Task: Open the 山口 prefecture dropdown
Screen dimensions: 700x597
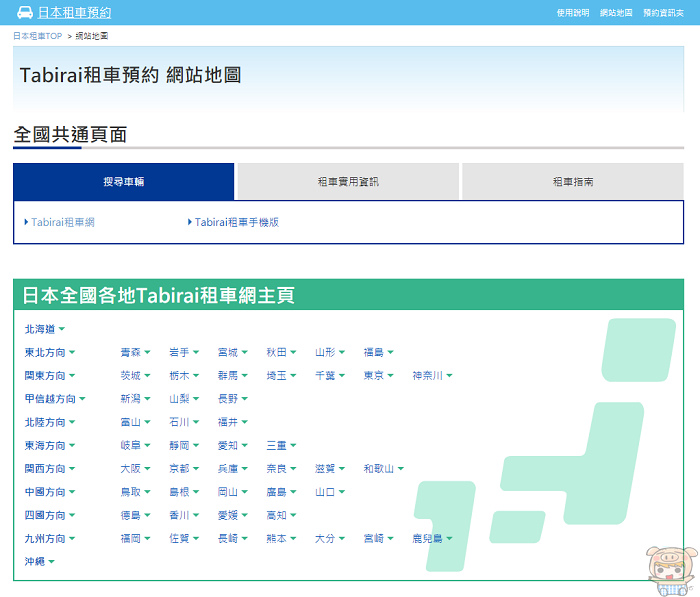Action: click(x=330, y=492)
